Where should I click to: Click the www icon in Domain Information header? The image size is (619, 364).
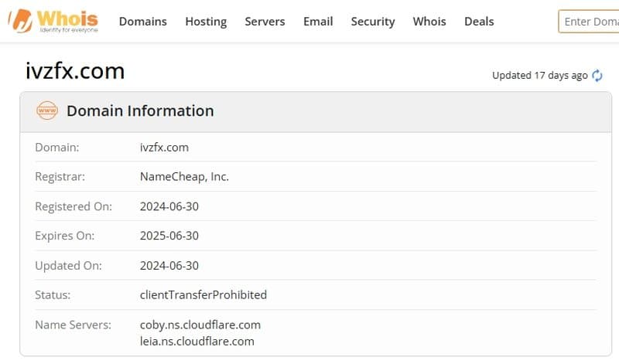tap(47, 111)
